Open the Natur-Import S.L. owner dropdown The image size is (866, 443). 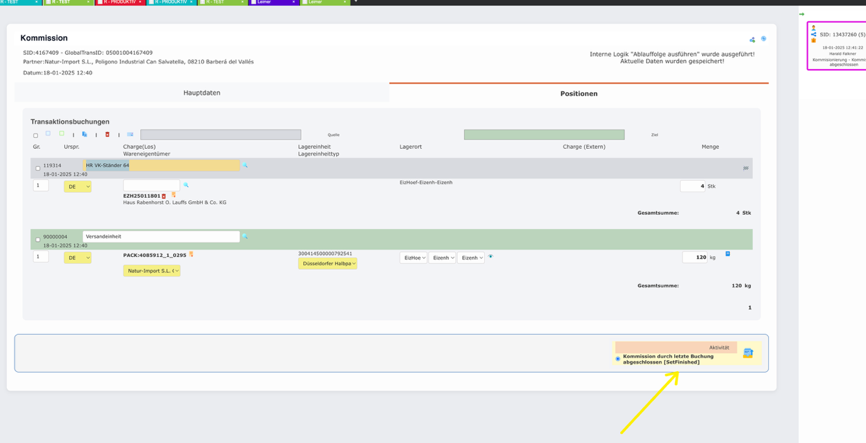152,271
